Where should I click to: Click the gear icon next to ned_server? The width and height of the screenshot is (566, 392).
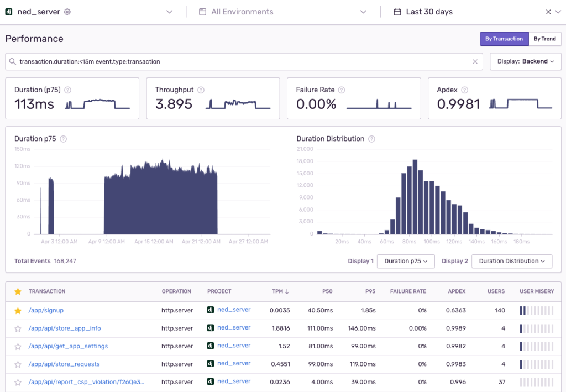[x=67, y=12]
